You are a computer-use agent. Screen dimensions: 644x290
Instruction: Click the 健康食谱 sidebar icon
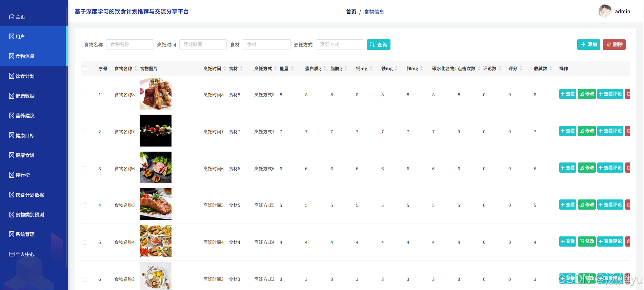coord(12,155)
